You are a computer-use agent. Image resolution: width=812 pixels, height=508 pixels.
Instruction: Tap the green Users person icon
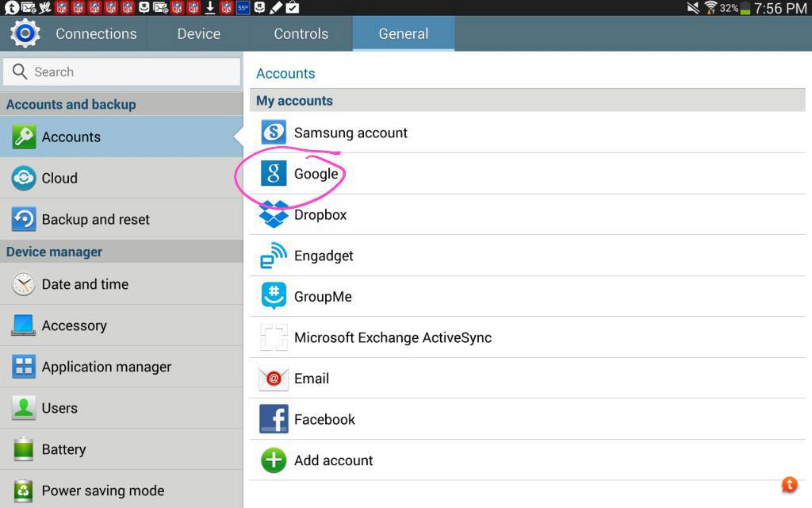coord(24,408)
